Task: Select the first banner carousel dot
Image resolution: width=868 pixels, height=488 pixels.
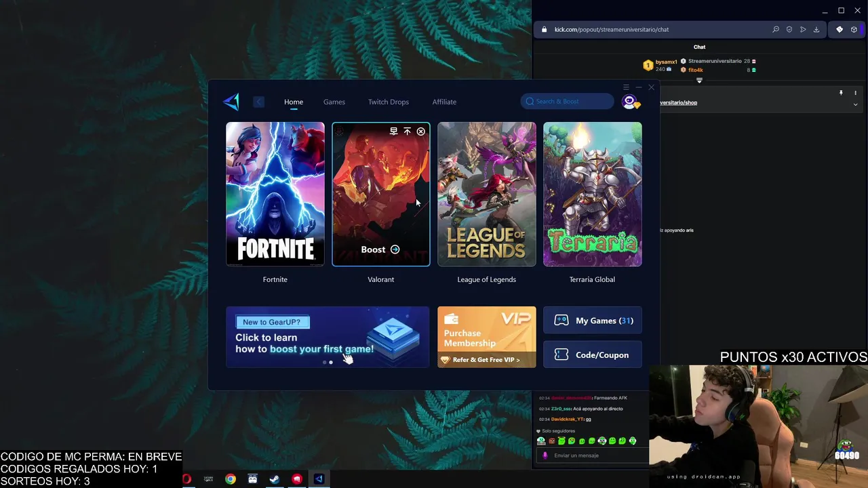Action: pos(324,363)
